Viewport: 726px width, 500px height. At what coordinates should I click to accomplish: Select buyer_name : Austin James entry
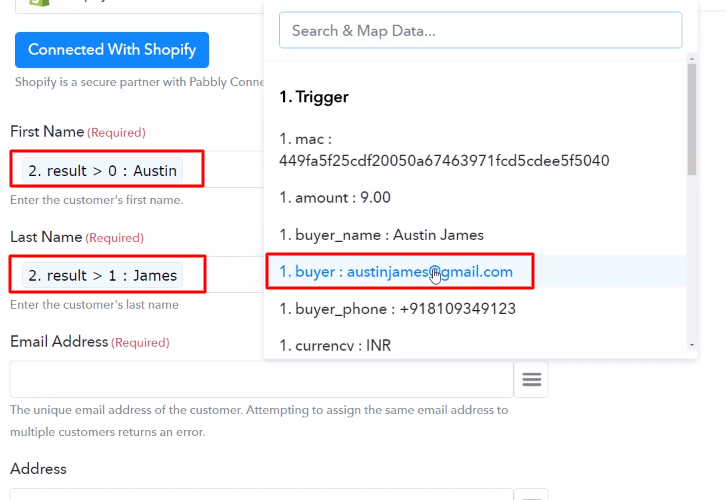(381, 235)
